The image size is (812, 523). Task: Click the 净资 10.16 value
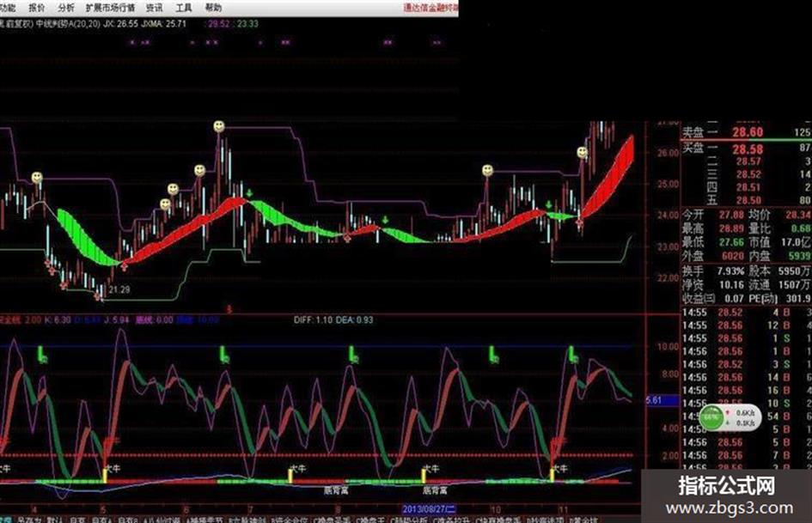click(x=730, y=284)
